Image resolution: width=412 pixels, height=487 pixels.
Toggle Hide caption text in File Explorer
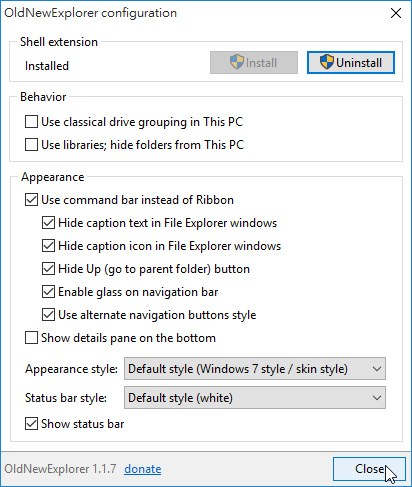pos(48,223)
